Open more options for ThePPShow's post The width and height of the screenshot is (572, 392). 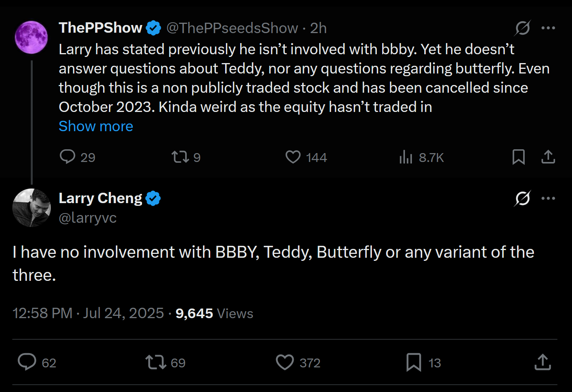click(x=548, y=28)
